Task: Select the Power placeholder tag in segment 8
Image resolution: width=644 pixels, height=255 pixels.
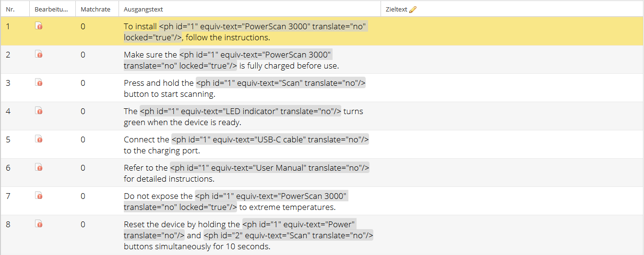Action: click(240, 230)
